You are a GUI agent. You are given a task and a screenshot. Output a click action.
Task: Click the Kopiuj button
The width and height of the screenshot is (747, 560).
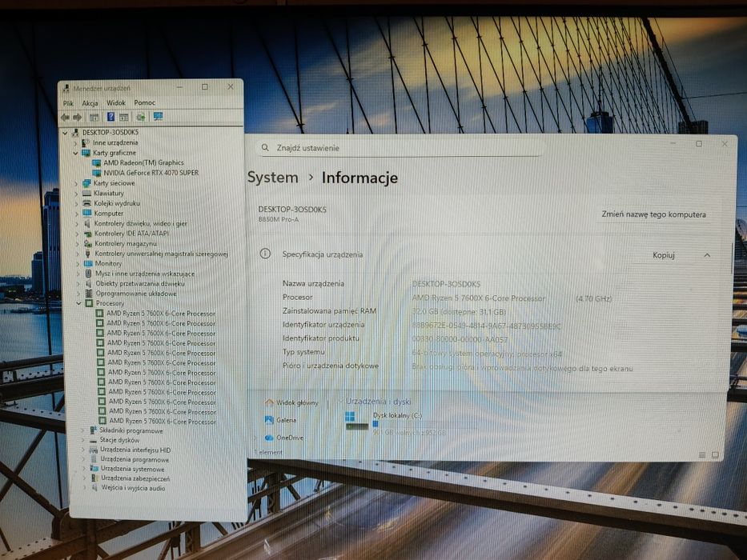click(664, 255)
